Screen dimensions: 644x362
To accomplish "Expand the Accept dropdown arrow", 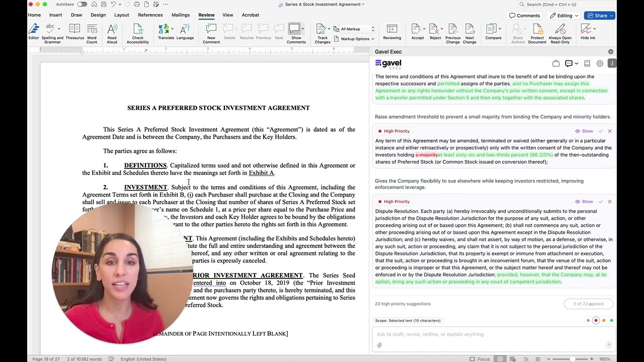I will 425,29.
